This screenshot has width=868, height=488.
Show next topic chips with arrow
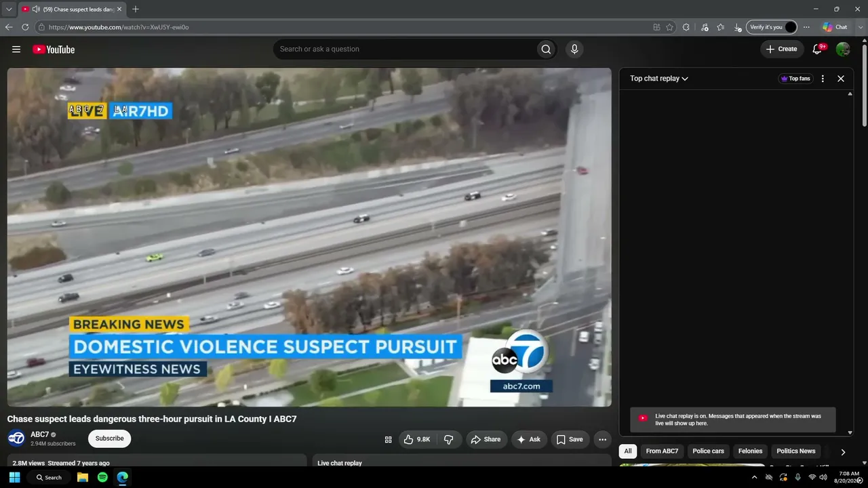[x=843, y=451]
